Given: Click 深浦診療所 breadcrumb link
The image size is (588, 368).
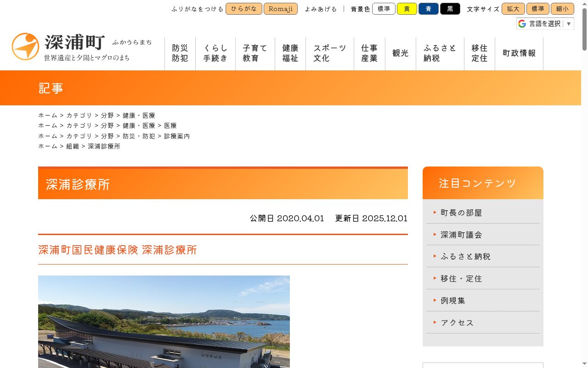Looking at the screenshot, I should point(104,146).
